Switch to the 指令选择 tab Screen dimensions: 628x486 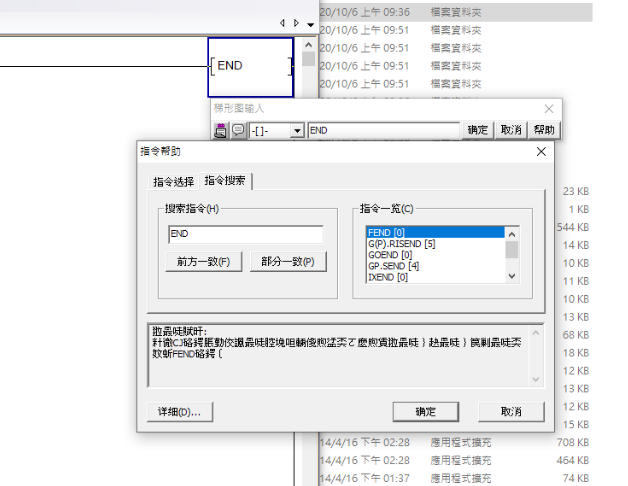(173, 181)
